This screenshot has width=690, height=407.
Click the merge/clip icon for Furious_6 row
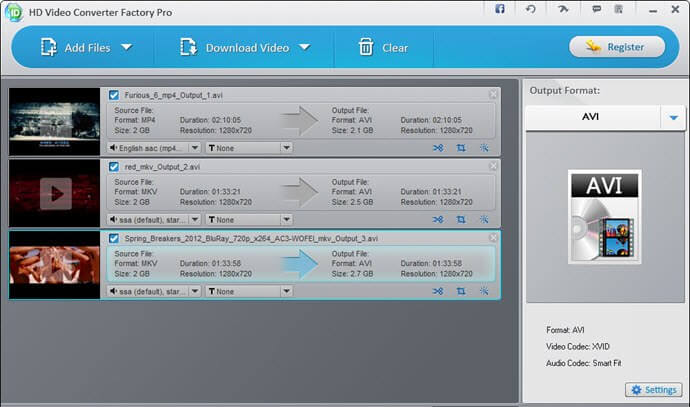click(x=438, y=148)
